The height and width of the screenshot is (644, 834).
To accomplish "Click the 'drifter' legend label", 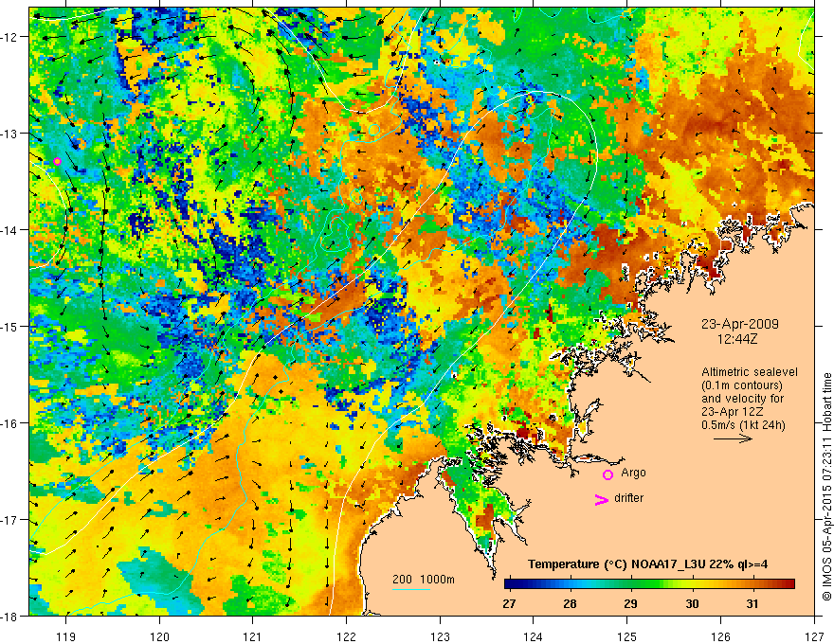I will coord(628,498).
